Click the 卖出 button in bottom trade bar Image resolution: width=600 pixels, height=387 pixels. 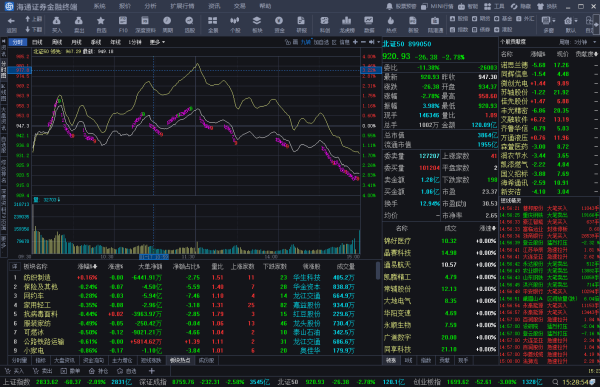[42, 371]
